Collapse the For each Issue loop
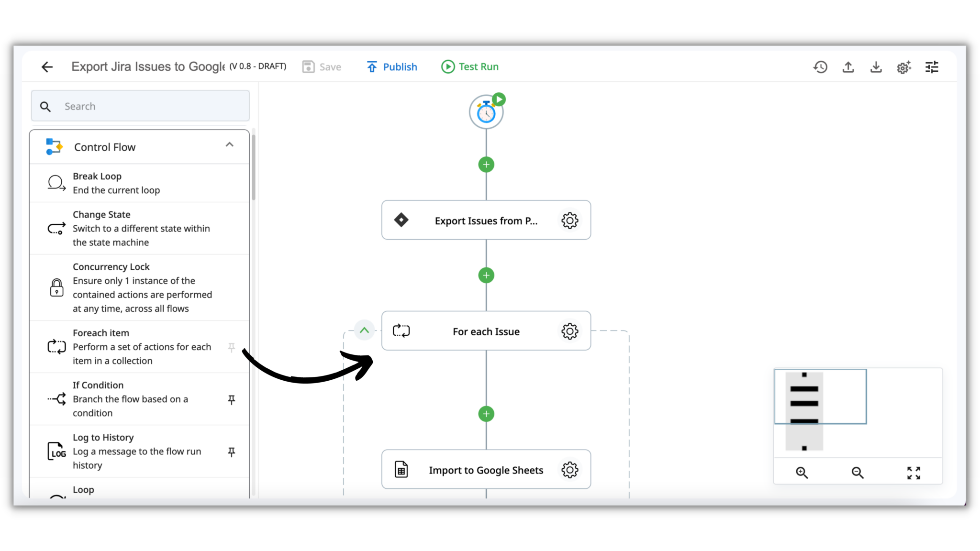This screenshot has height=551, width=980. pos(364,330)
